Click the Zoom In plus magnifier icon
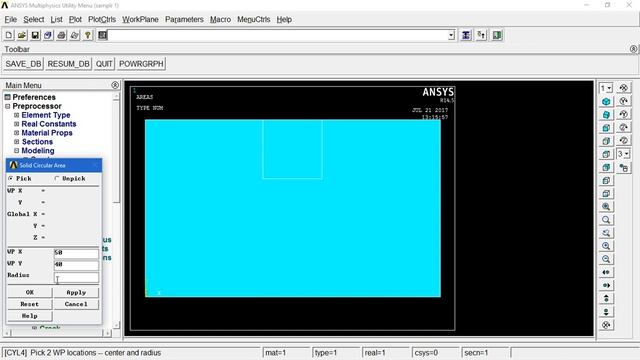Screen dimensions: 640x360 [x=606, y=246]
